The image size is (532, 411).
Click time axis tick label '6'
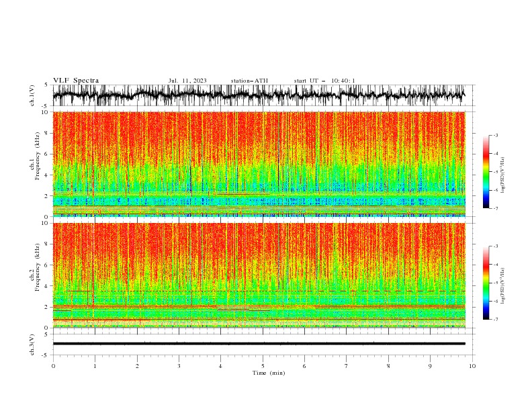click(304, 366)
